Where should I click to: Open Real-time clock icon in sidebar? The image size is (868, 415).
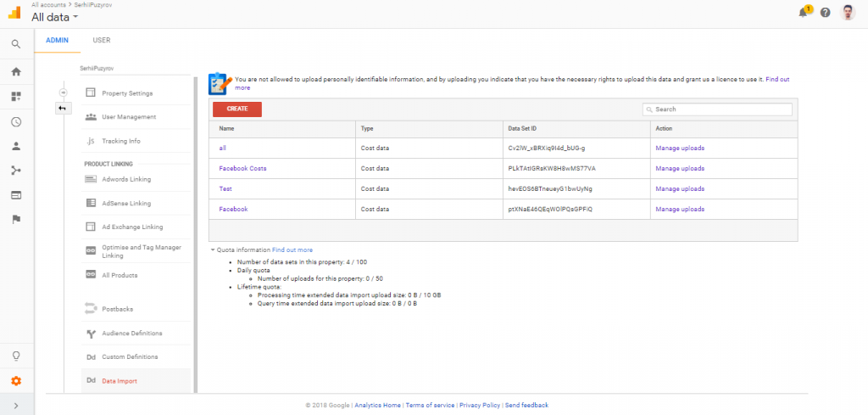coord(16,122)
